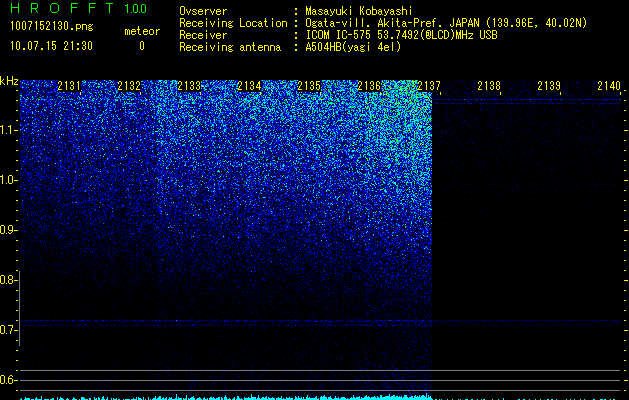The image size is (629, 400).
Task: Click the meteor label
Action: click(142, 31)
